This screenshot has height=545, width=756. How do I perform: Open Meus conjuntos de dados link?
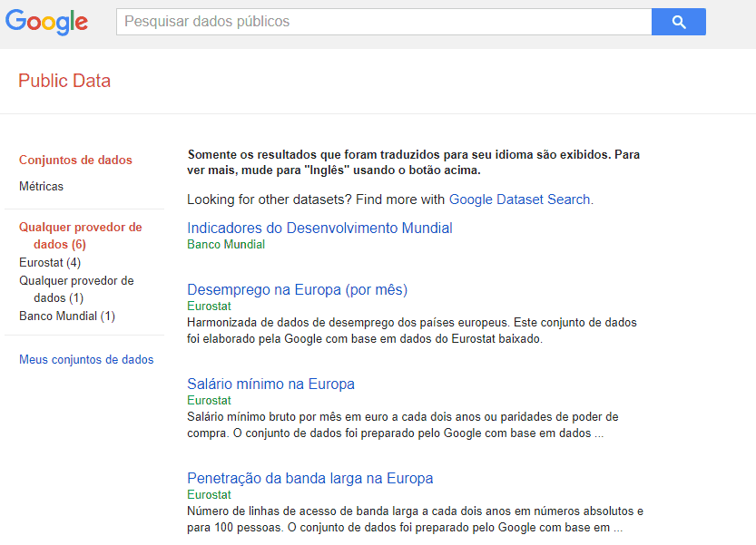(x=86, y=359)
